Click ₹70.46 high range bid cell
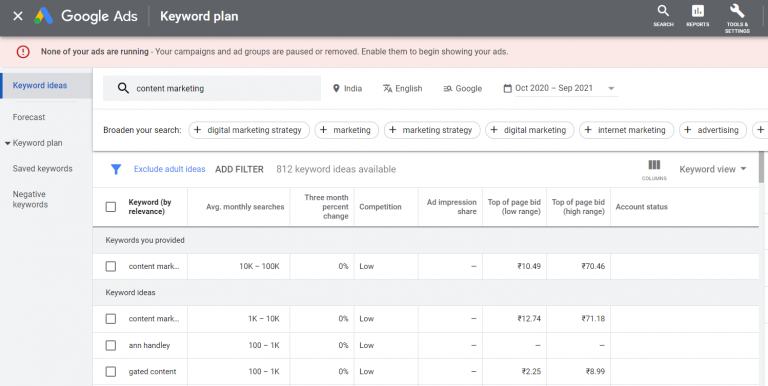768x386 pixels. click(x=593, y=266)
